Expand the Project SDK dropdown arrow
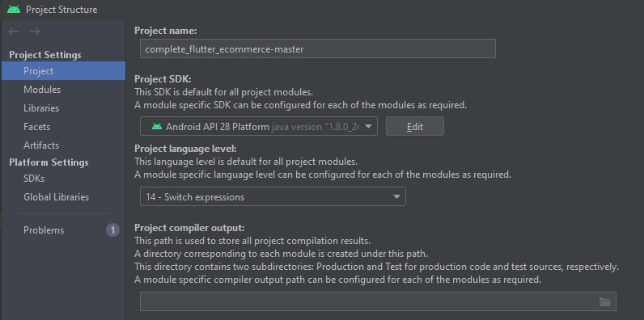Screen dimensions: 644x320 pos(368,126)
